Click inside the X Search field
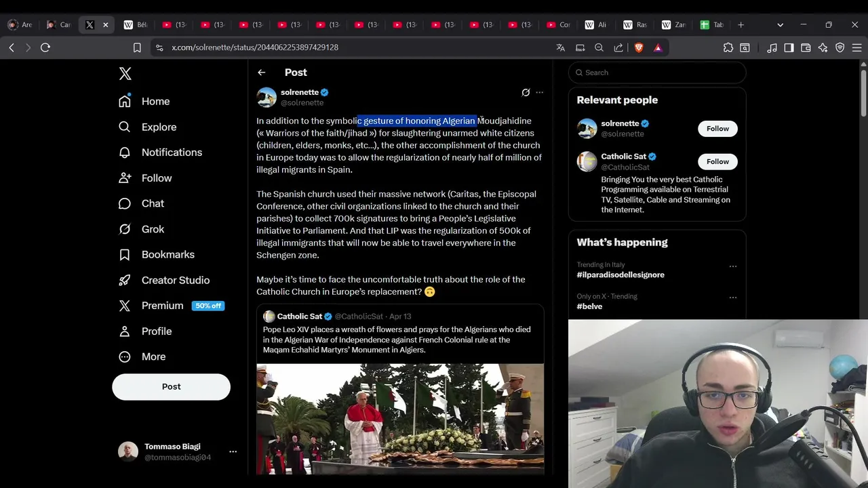 click(x=657, y=73)
